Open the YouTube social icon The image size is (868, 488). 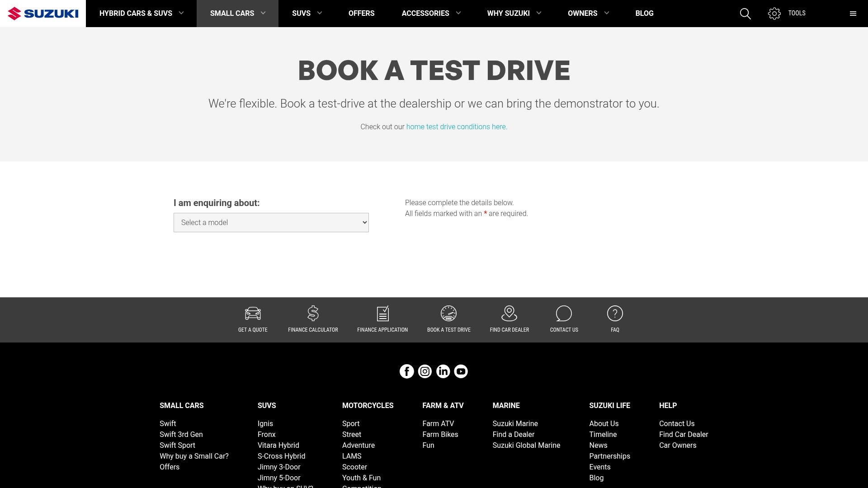click(x=461, y=371)
